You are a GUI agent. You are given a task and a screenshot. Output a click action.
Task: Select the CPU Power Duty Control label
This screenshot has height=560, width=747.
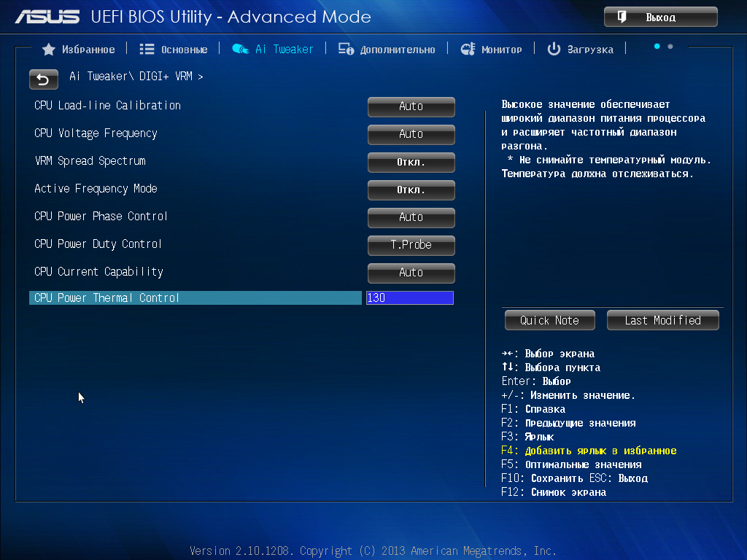click(98, 244)
